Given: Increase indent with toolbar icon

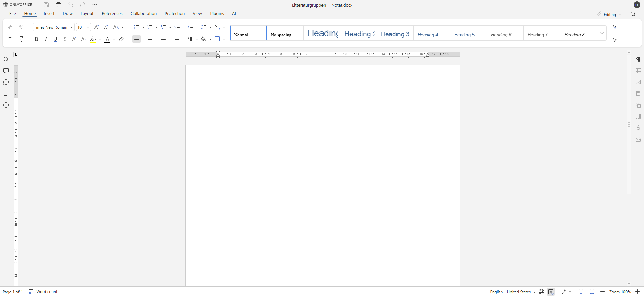Looking at the screenshot, I should point(190,27).
